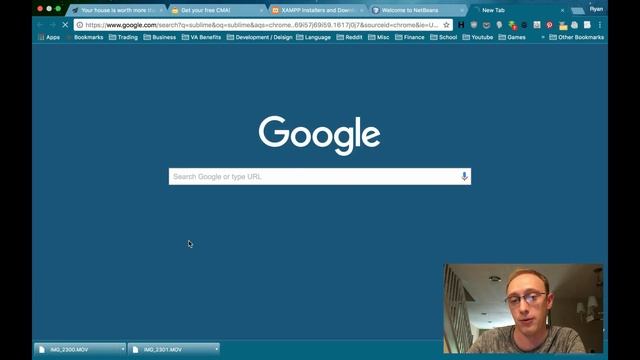The height and width of the screenshot is (360, 640).
Task: Open the Misc bookmarks folder
Action: click(378, 37)
